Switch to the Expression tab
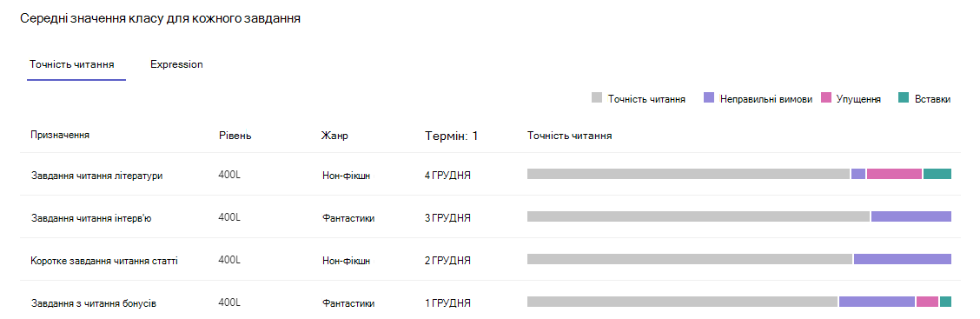The width and height of the screenshot is (980, 319). tap(176, 64)
